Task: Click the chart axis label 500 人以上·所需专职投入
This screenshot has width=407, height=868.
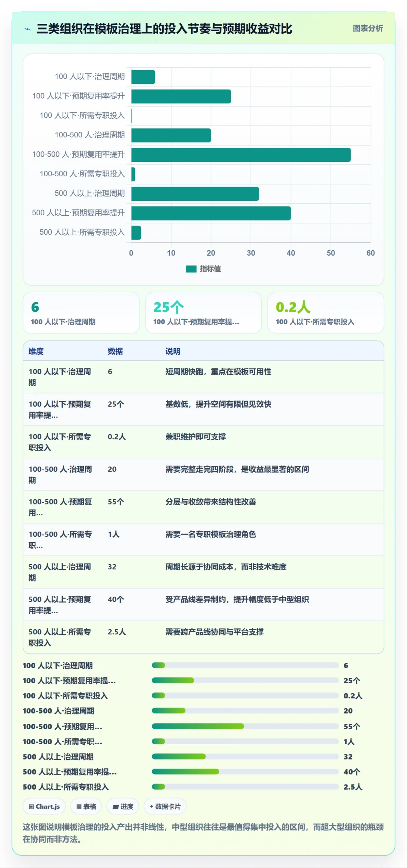Action: pyautogui.click(x=82, y=232)
